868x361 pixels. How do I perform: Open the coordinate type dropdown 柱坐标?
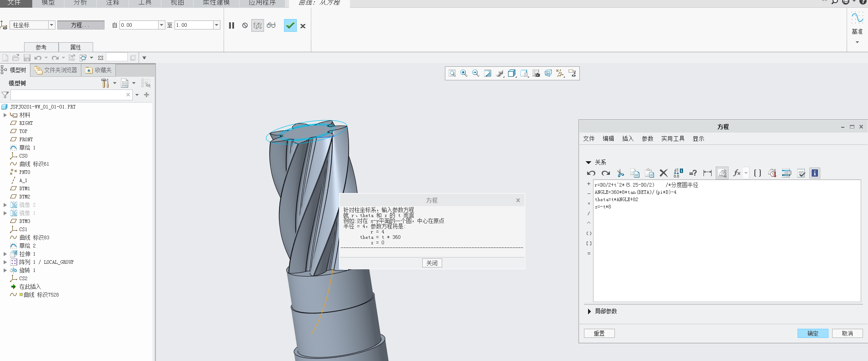(x=51, y=25)
